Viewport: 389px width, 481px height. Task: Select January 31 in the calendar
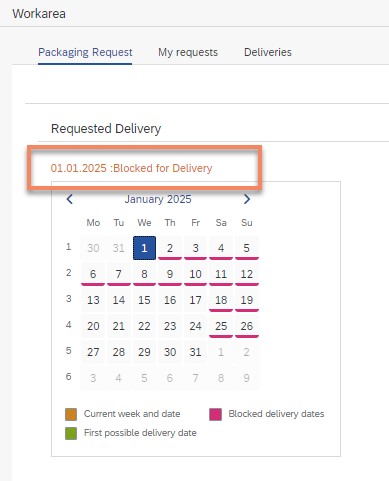tap(195, 352)
